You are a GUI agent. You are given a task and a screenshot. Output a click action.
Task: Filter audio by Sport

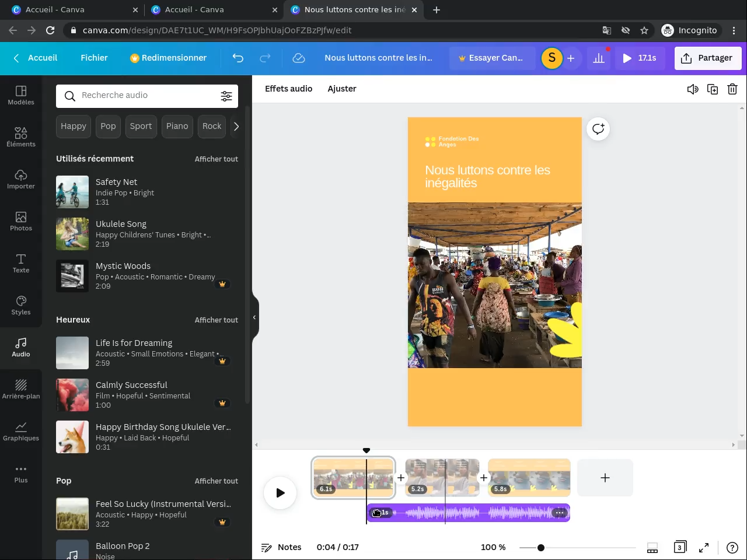[x=141, y=126]
